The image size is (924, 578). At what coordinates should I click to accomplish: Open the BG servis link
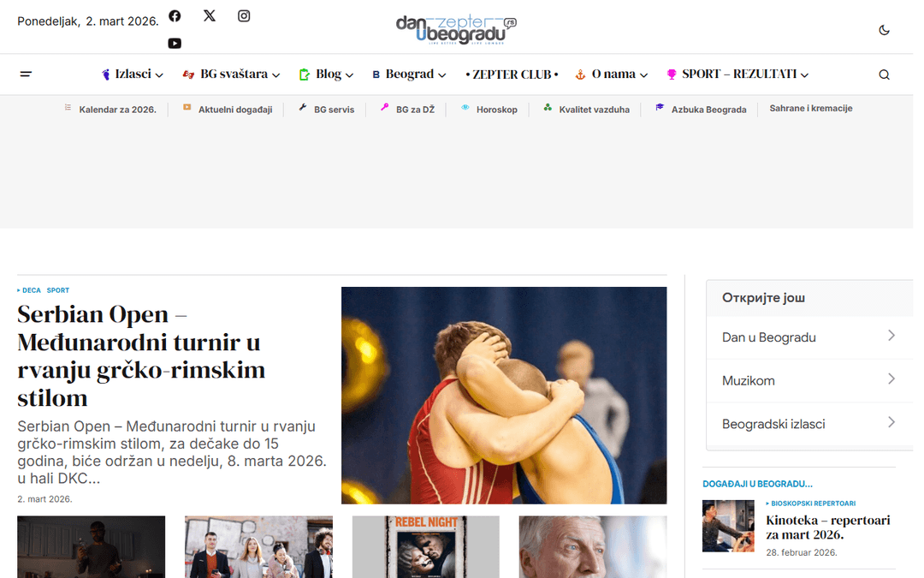(335, 110)
